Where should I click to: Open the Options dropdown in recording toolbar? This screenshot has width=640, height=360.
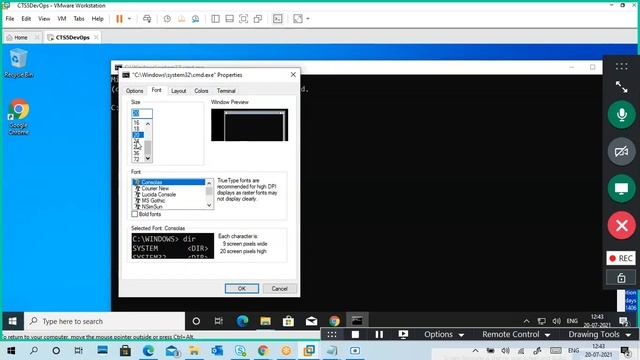[444, 335]
